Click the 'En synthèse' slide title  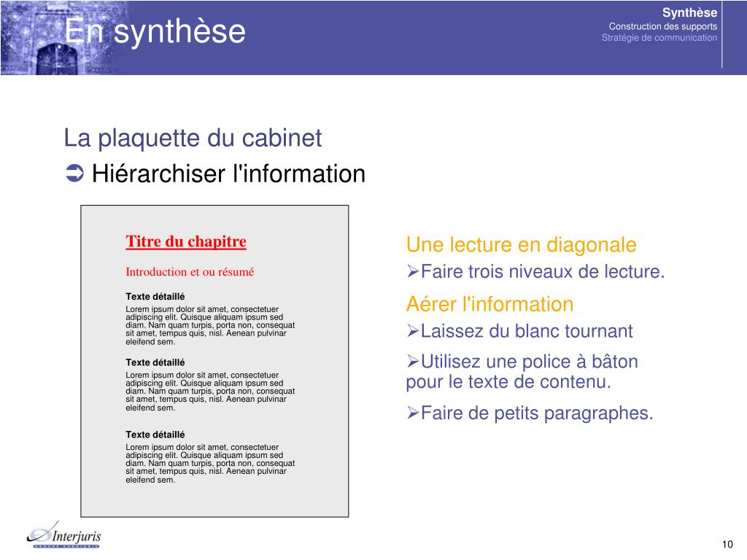pyautogui.click(x=155, y=31)
